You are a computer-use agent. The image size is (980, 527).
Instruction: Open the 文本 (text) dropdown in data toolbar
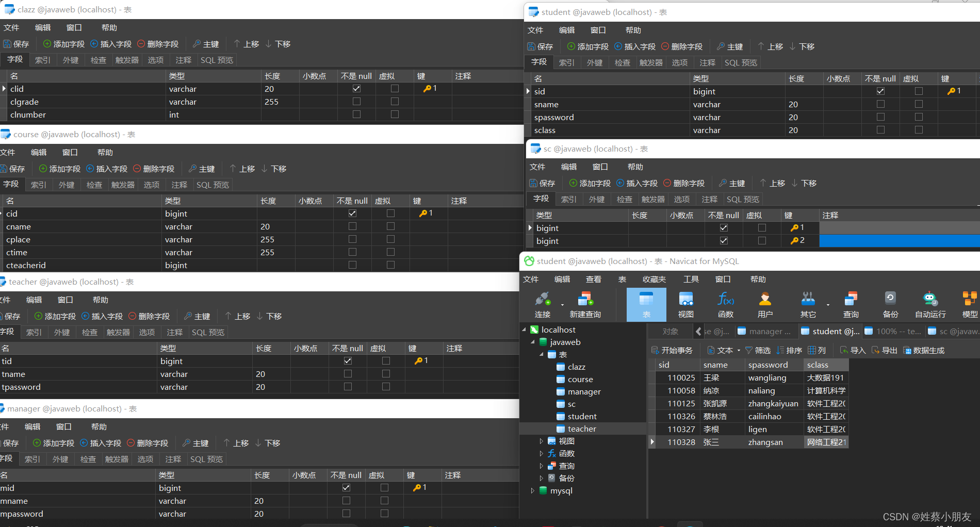tap(724, 350)
